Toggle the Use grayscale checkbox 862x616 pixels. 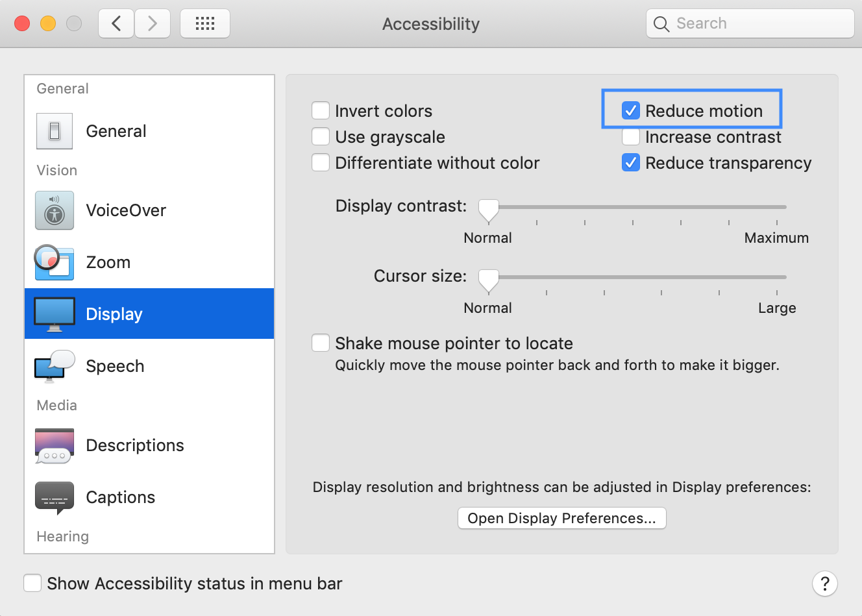(x=321, y=136)
